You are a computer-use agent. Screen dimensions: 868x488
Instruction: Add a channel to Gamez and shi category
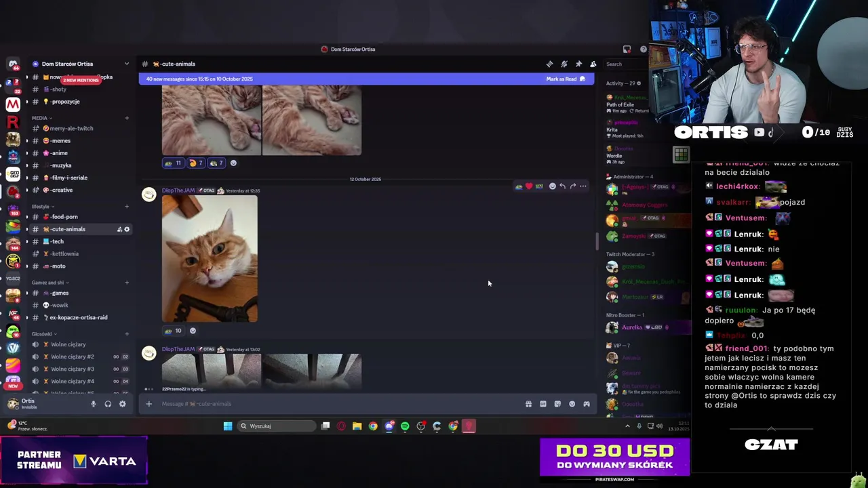127,283
